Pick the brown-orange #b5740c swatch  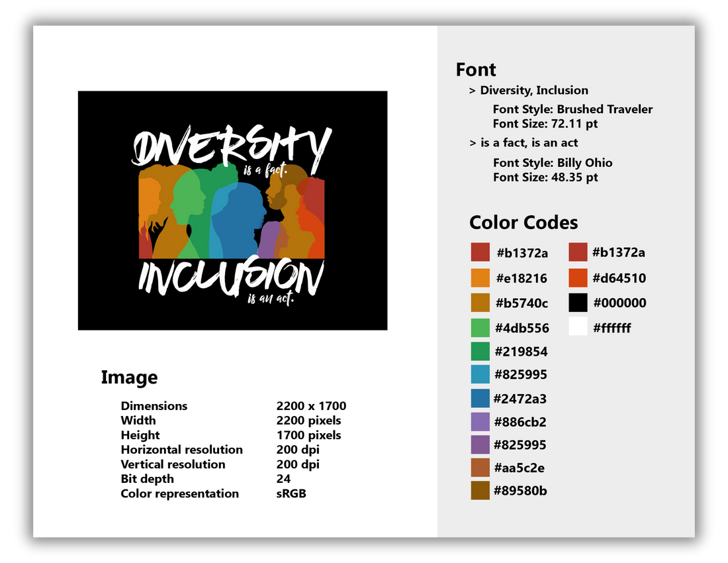point(480,303)
